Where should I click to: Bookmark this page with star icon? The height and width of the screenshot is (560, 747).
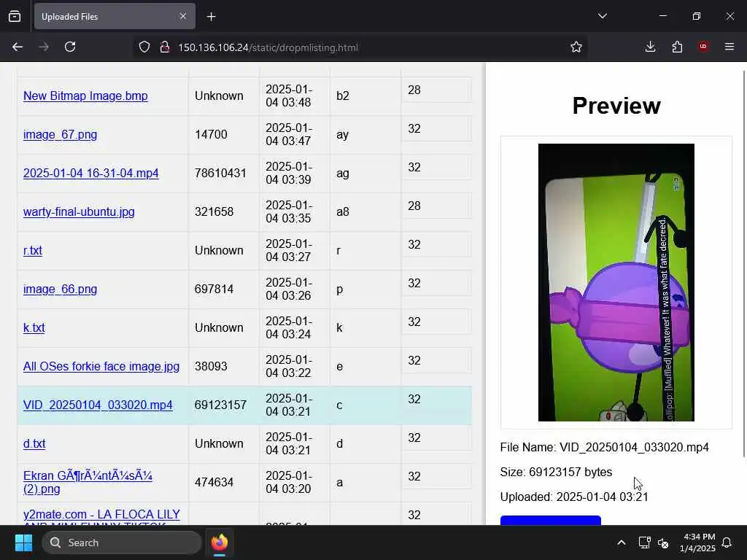(576, 47)
